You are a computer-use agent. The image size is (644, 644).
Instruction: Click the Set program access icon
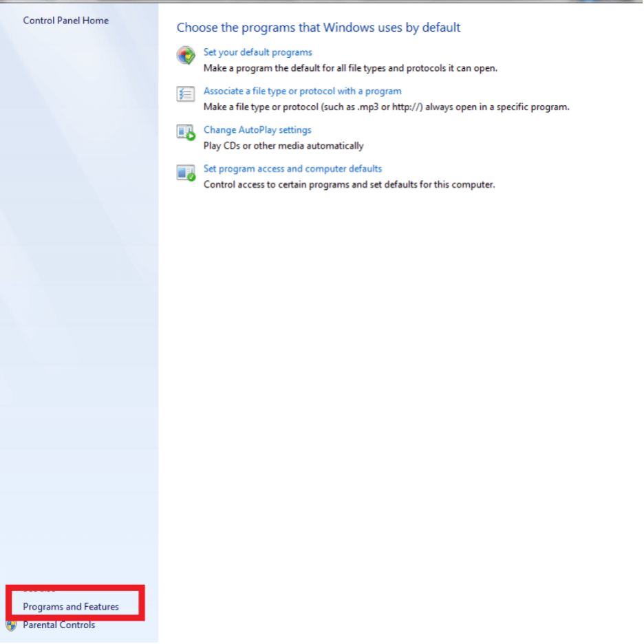pyautogui.click(x=186, y=172)
